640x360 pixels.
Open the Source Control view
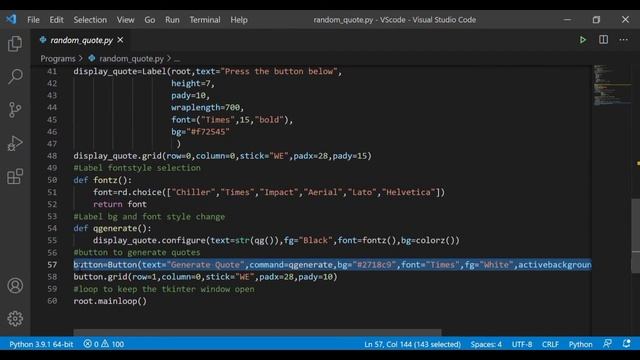click(x=15, y=110)
